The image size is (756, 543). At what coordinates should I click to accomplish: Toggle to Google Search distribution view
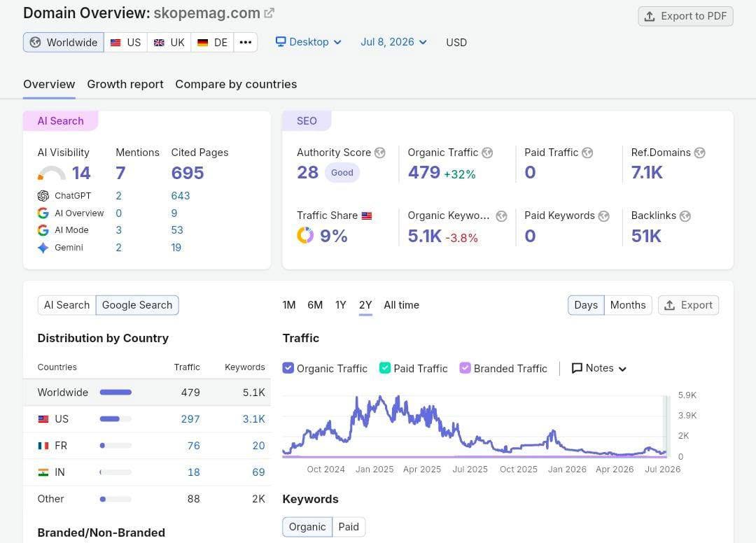(137, 306)
